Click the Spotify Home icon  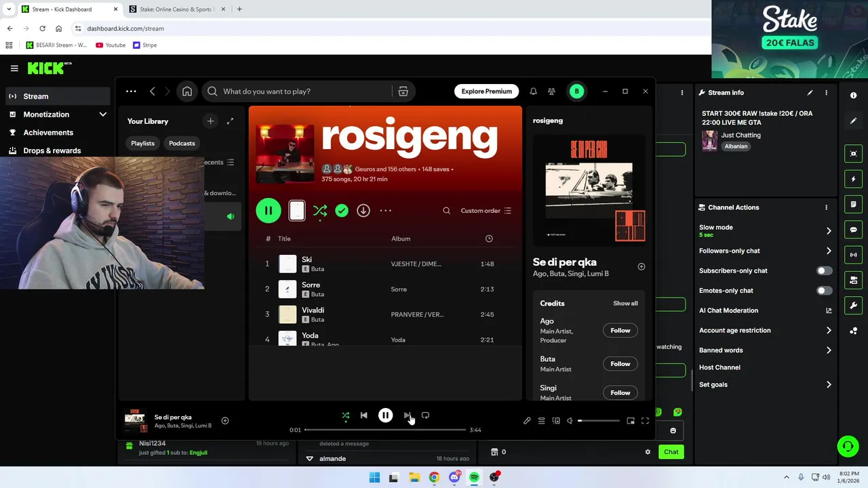click(x=187, y=91)
